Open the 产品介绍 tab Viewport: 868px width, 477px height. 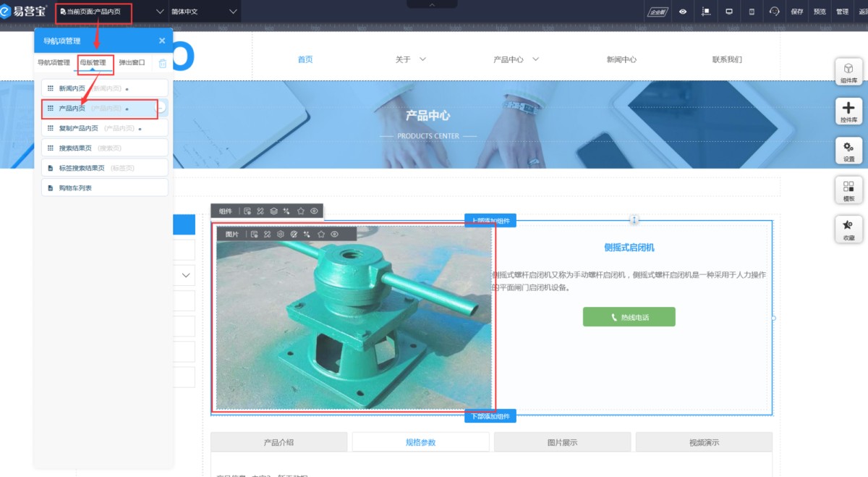(x=279, y=442)
